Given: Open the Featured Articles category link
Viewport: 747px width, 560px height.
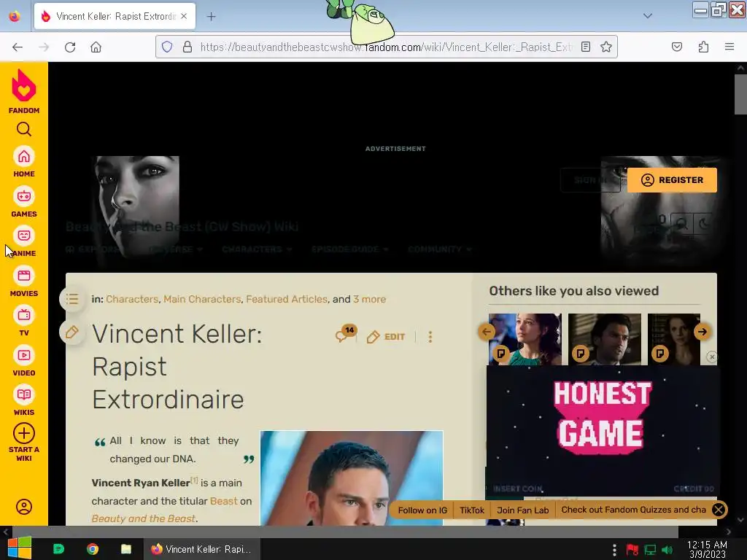Looking at the screenshot, I should (287, 299).
